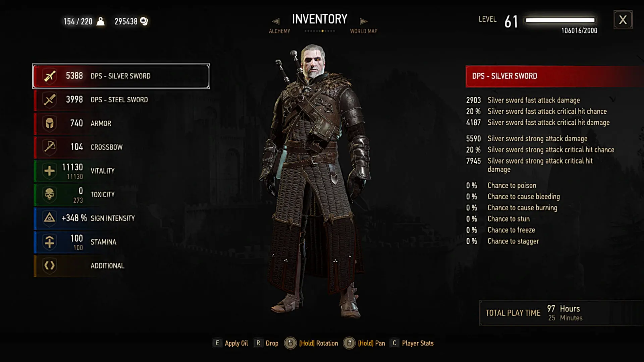Viewport: 644px width, 362px height.
Task: Click the Player Stats button
Action: [412, 343]
